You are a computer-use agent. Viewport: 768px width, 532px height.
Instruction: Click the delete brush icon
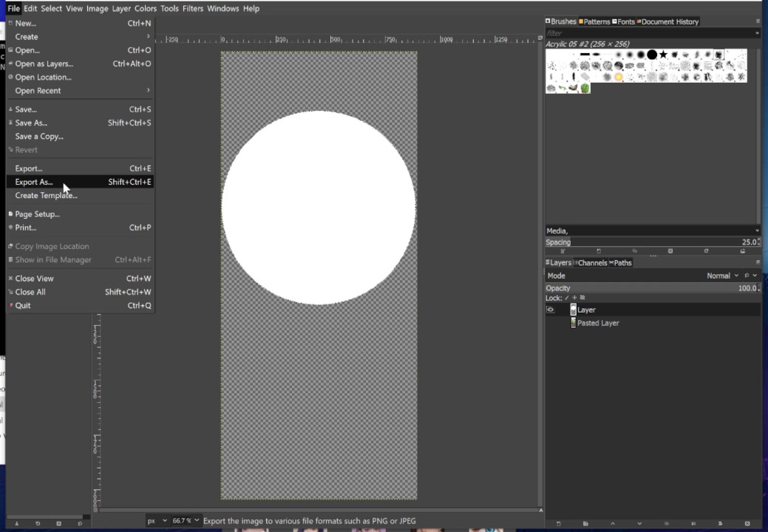[670, 251]
